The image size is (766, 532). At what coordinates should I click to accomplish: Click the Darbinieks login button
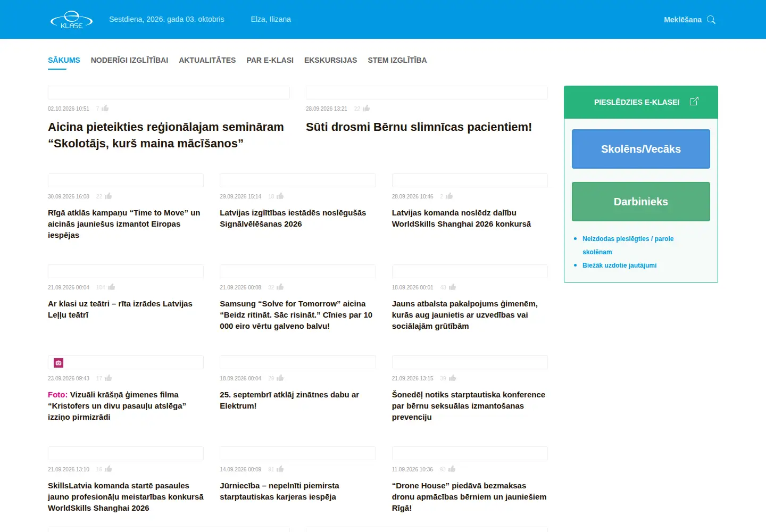point(641,202)
